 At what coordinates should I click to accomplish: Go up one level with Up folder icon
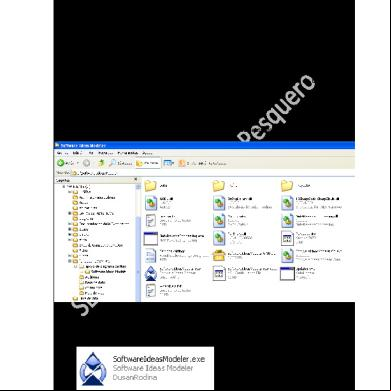(101, 163)
